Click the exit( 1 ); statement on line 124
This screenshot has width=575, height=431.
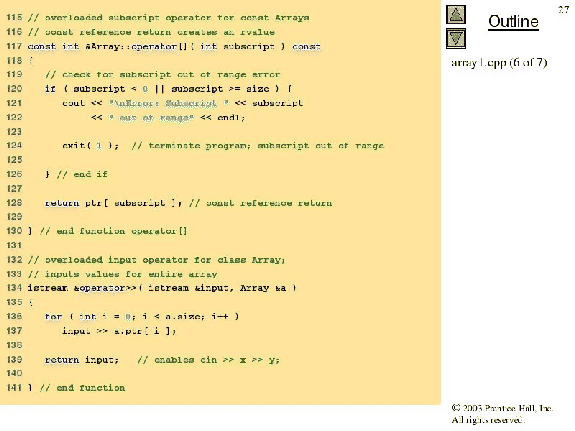tap(91, 146)
